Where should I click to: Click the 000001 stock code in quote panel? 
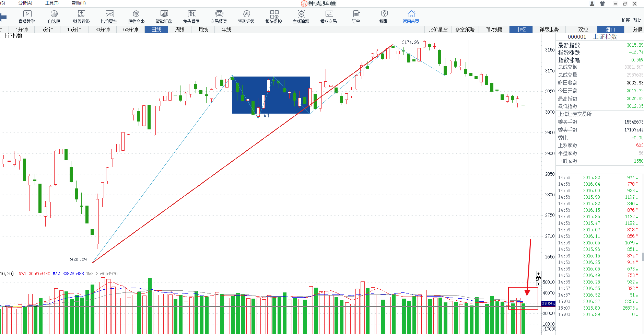[577, 37]
